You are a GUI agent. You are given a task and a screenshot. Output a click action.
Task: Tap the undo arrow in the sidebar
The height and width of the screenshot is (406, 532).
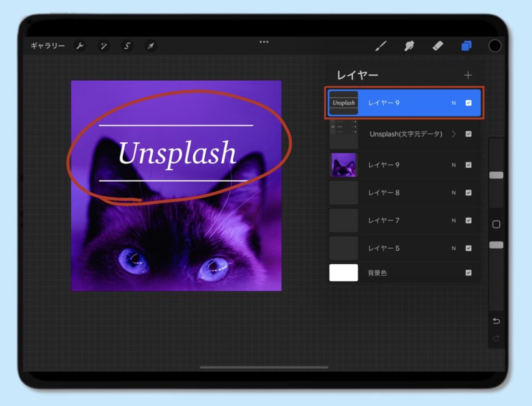(x=496, y=321)
